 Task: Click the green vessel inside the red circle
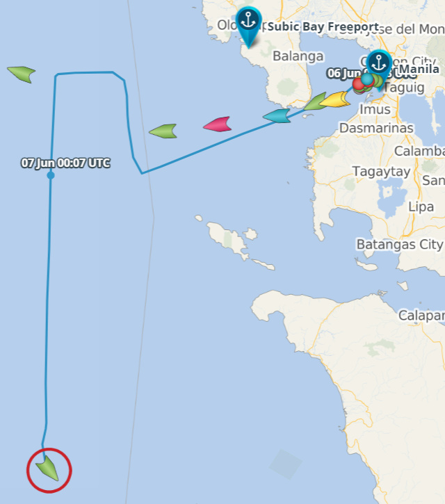[x=47, y=468]
